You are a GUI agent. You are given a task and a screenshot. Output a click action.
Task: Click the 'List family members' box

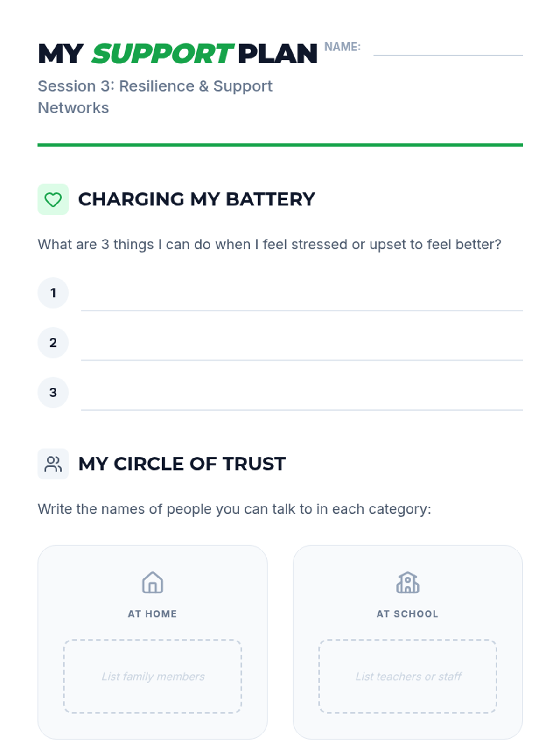(153, 676)
